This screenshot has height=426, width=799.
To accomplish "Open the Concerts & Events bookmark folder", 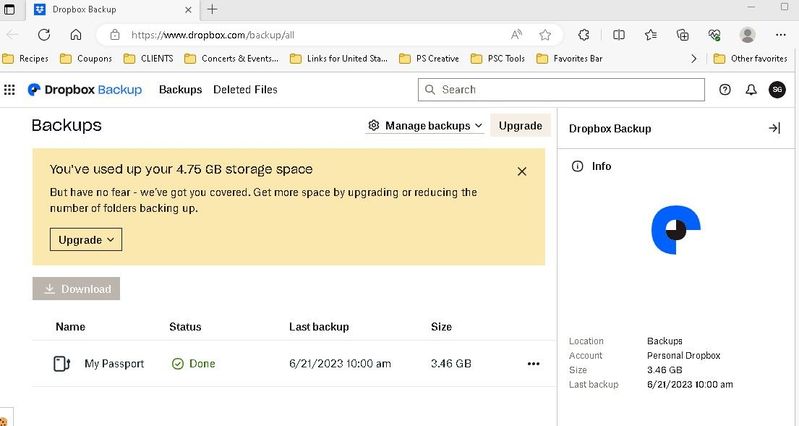I will pos(231,59).
